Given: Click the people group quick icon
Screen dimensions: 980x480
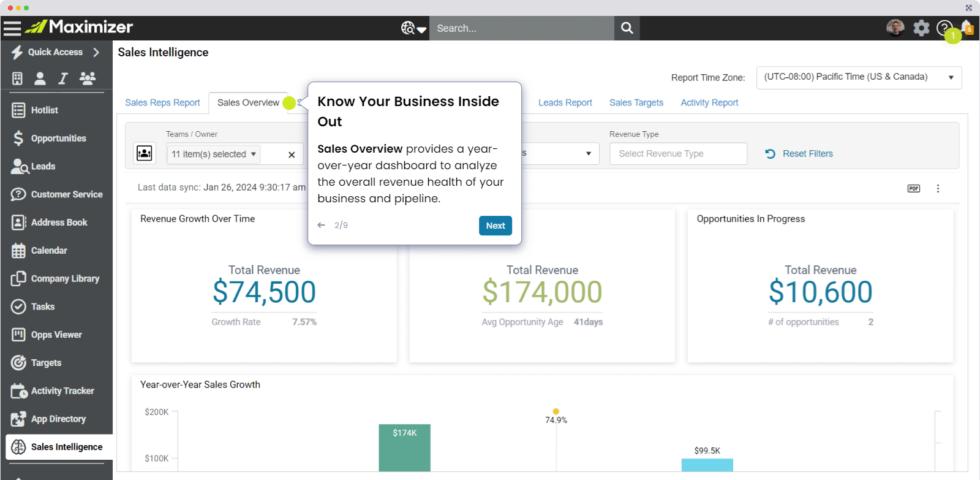Looking at the screenshot, I should 88,78.
